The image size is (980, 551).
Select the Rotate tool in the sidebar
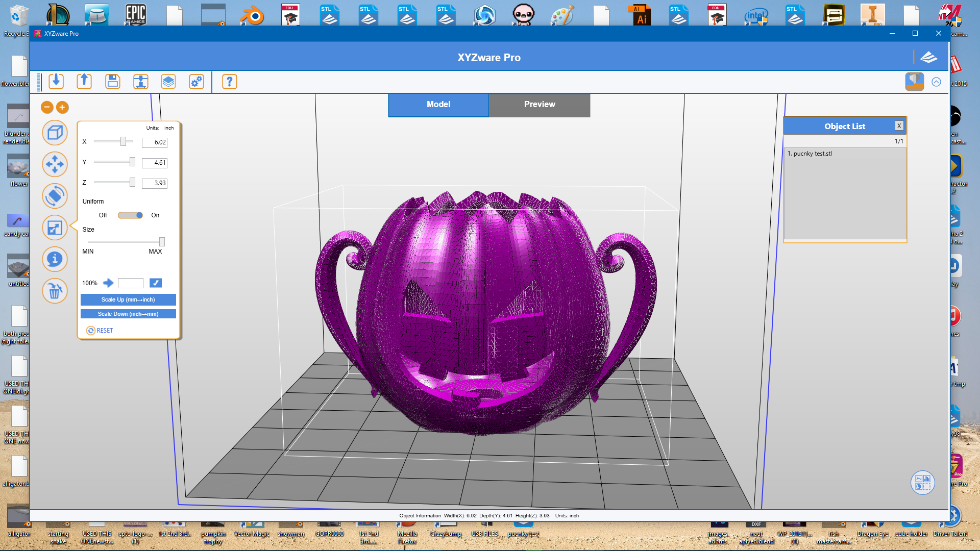pyautogui.click(x=55, y=196)
